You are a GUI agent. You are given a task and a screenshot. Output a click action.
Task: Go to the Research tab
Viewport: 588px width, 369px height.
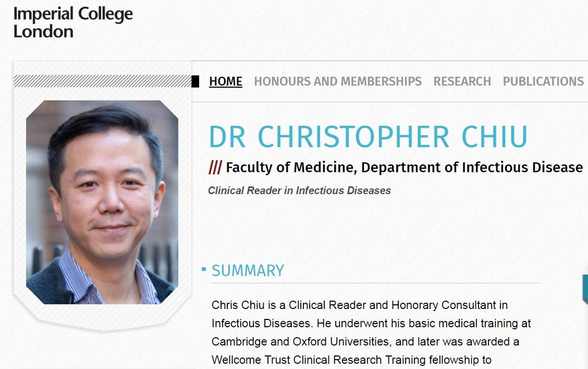pyautogui.click(x=462, y=81)
